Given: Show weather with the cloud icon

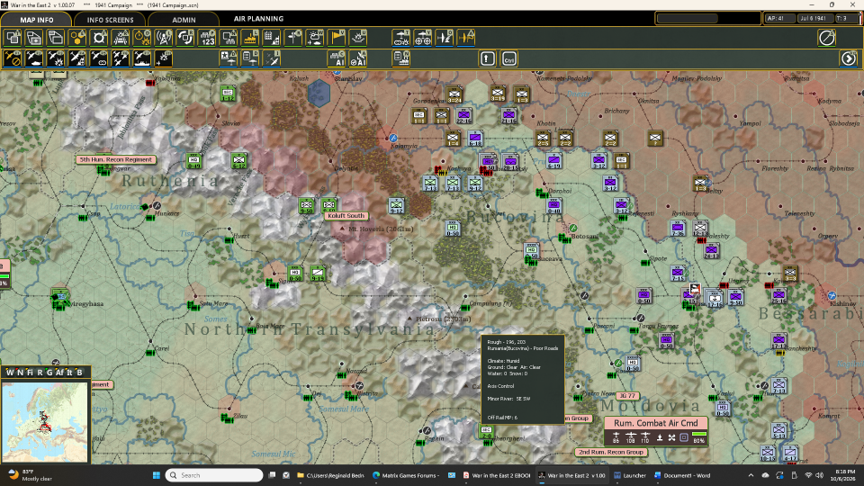Looking at the screenshot, I should click(315, 38).
